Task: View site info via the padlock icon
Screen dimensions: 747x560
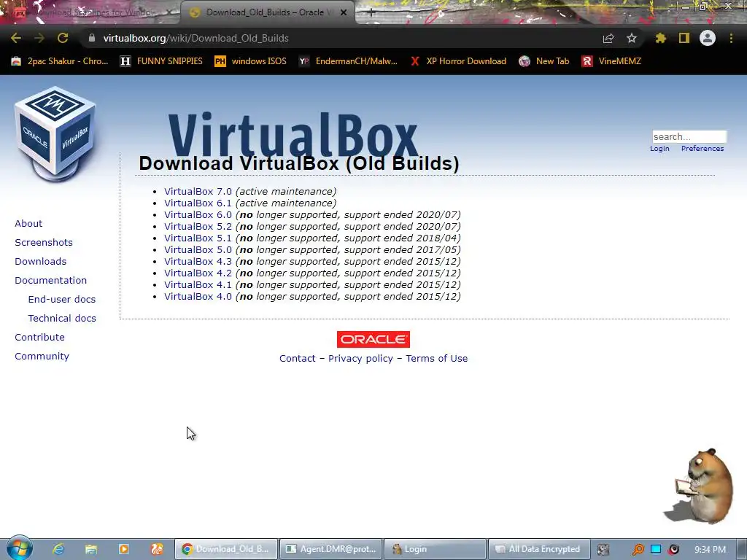Action: 92,38
